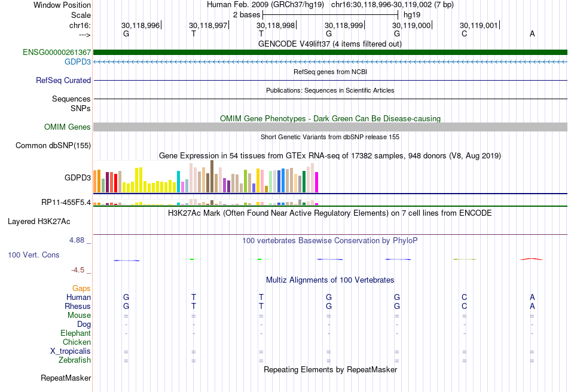This screenshot has height=392, width=568.
Task: Click the orange Gaps label
Action: pos(81,289)
